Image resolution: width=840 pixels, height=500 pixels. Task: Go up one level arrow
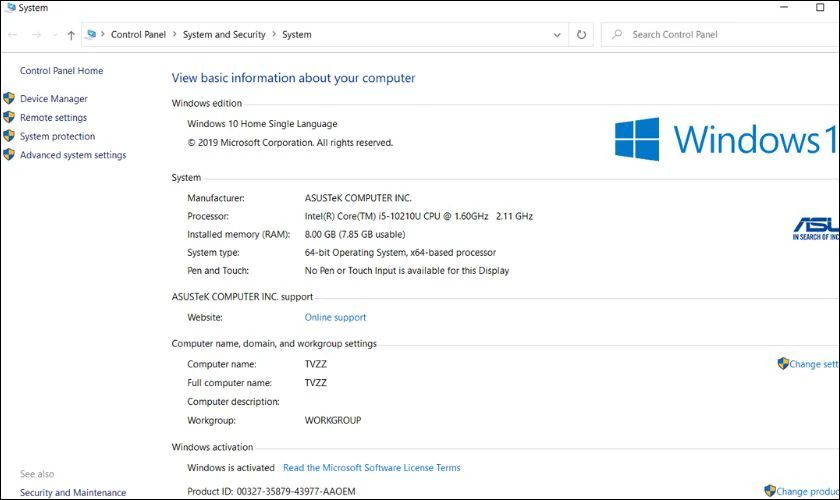(x=71, y=35)
